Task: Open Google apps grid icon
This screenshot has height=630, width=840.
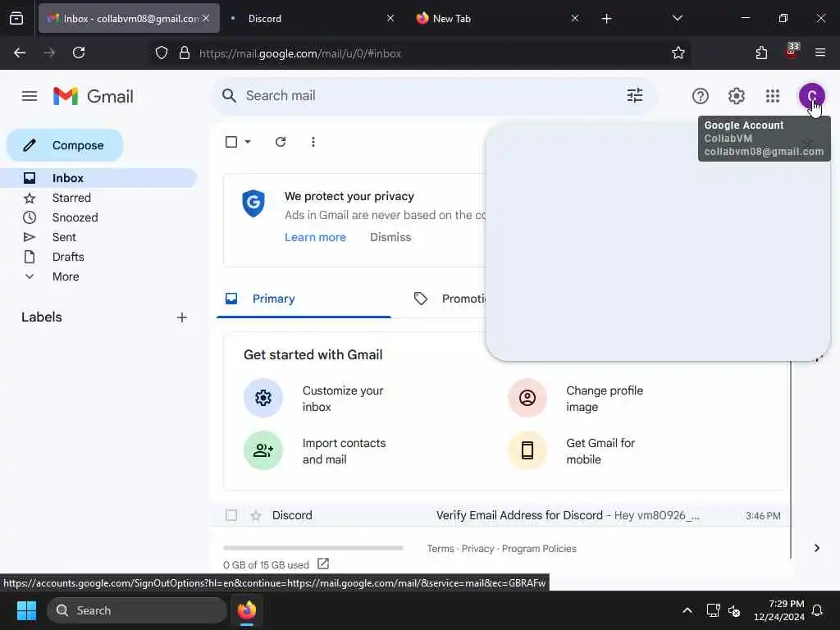Action: pos(772,96)
